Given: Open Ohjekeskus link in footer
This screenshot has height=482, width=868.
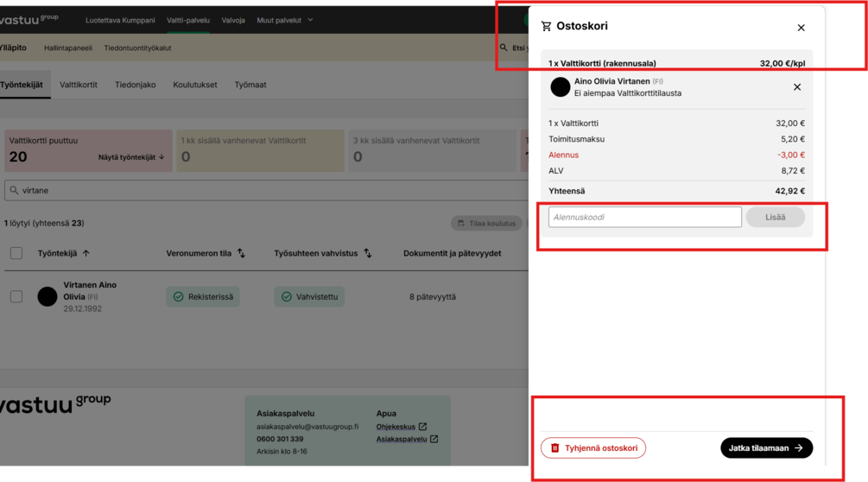Looking at the screenshot, I should tap(402, 427).
